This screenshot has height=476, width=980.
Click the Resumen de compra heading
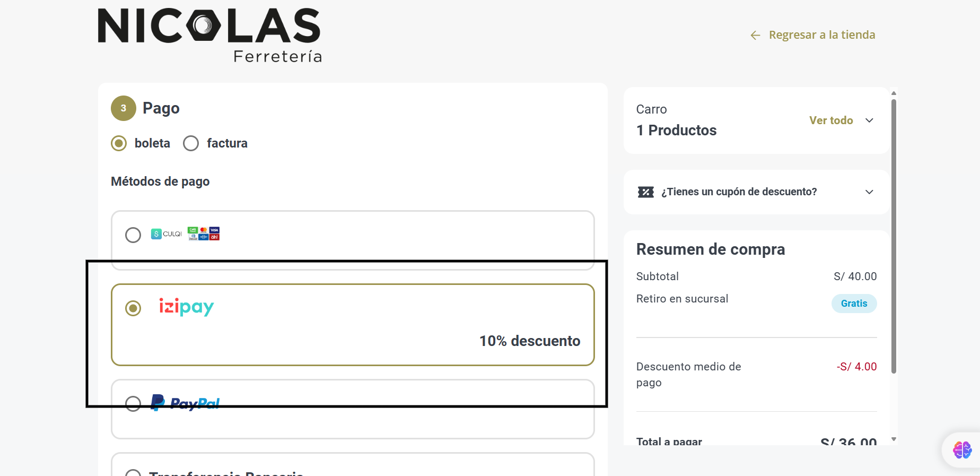point(711,249)
